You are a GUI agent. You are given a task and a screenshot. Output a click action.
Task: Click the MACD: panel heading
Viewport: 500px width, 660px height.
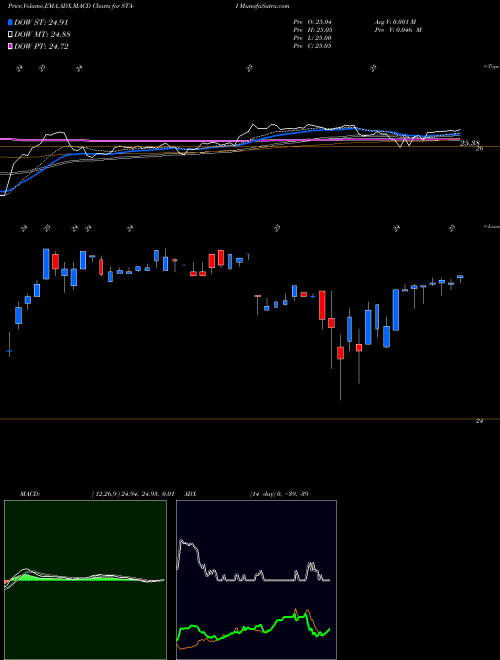pos(30,493)
